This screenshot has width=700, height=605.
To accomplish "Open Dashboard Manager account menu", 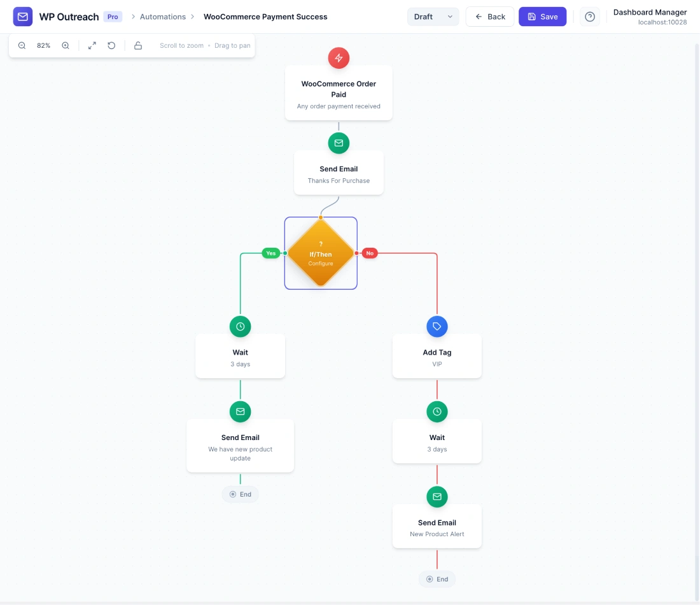I will pyautogui.click(x=649, y=17).
